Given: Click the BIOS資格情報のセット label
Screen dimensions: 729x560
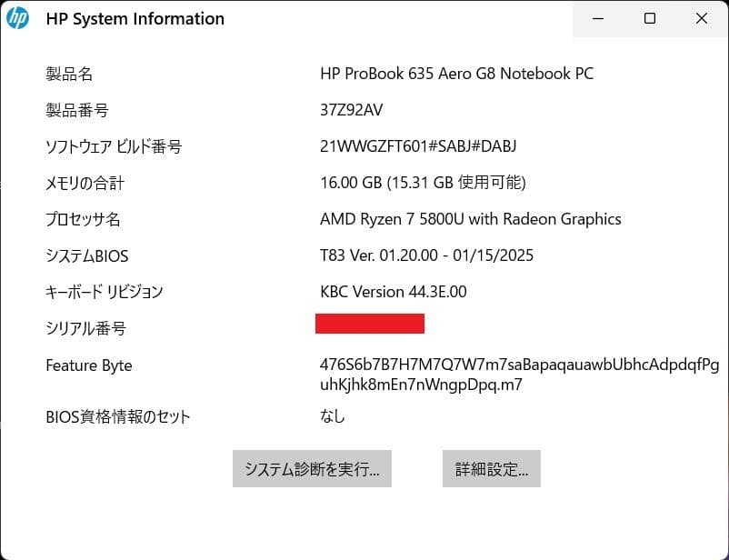Looking at the screenshot, I should (117, 416).
